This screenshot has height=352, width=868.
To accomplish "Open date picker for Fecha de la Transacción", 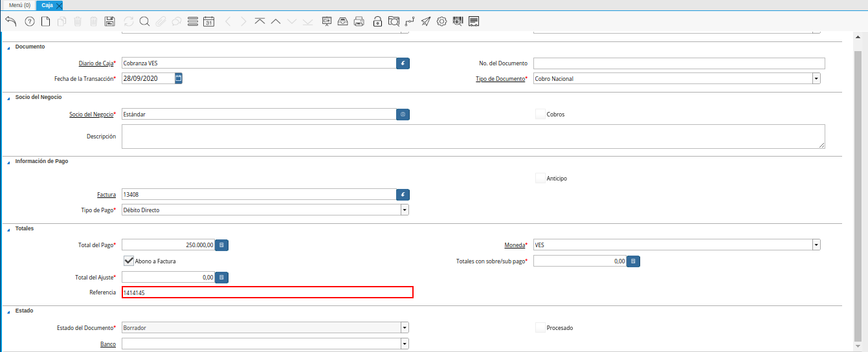I will point(179,78).
